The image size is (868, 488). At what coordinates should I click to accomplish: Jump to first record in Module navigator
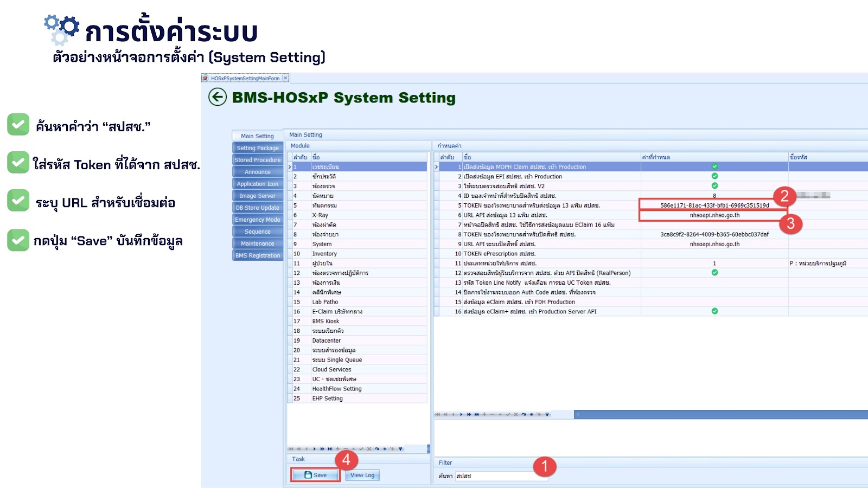291,449
